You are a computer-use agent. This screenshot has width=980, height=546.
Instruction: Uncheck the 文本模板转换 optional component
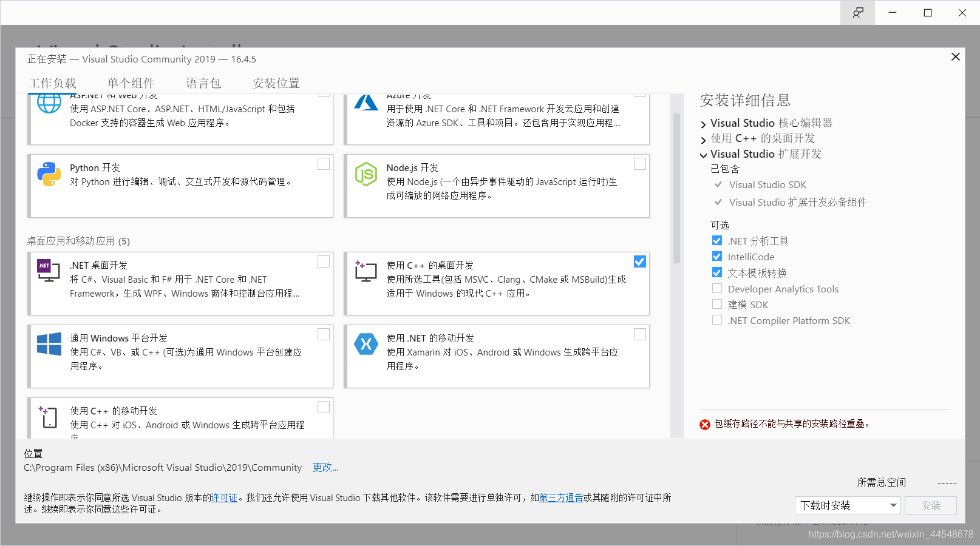tap(717, 272)
